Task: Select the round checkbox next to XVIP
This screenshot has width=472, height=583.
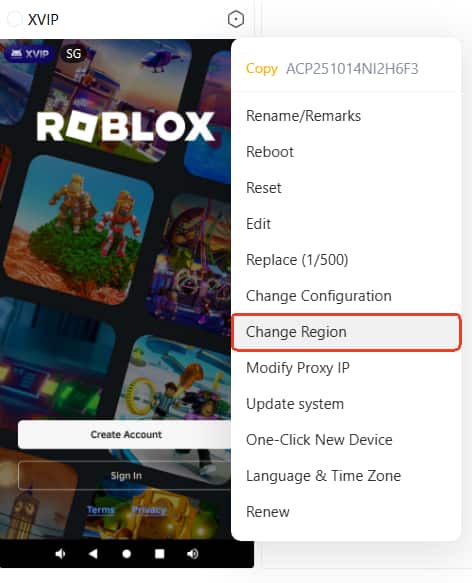Action: [14, 19]
